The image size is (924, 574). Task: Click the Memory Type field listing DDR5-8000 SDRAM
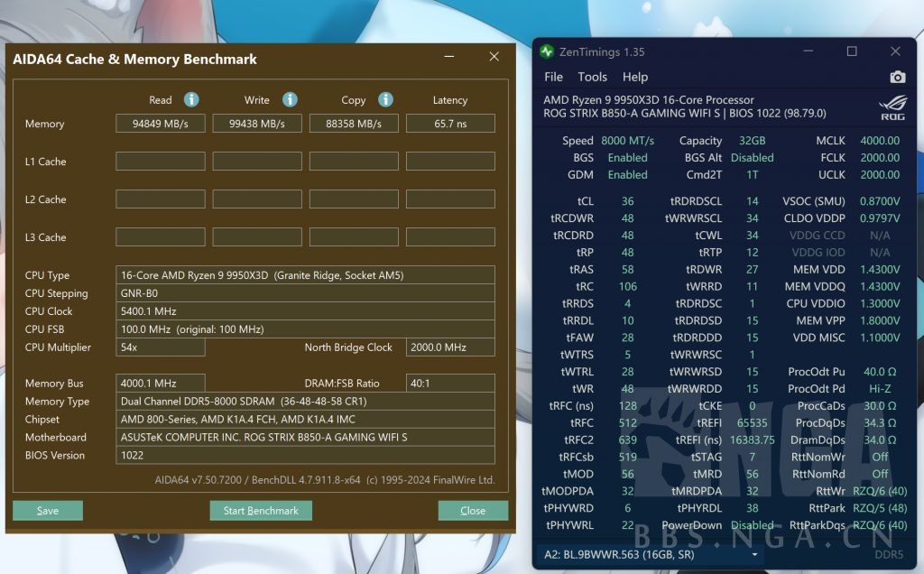pyautogui.click(x=307, y=401)
